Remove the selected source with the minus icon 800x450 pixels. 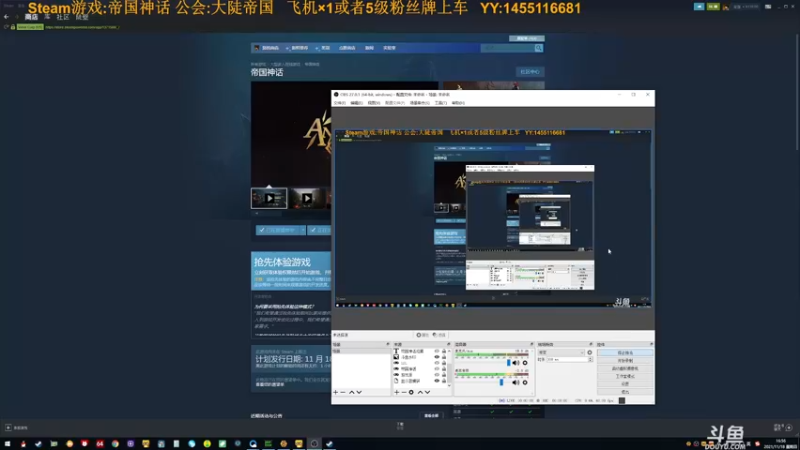pyautogui.click(x=404, y=392)
